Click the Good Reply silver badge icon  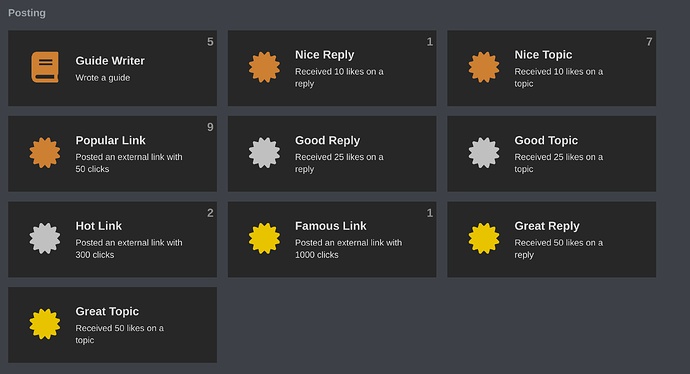pos(264,153)
